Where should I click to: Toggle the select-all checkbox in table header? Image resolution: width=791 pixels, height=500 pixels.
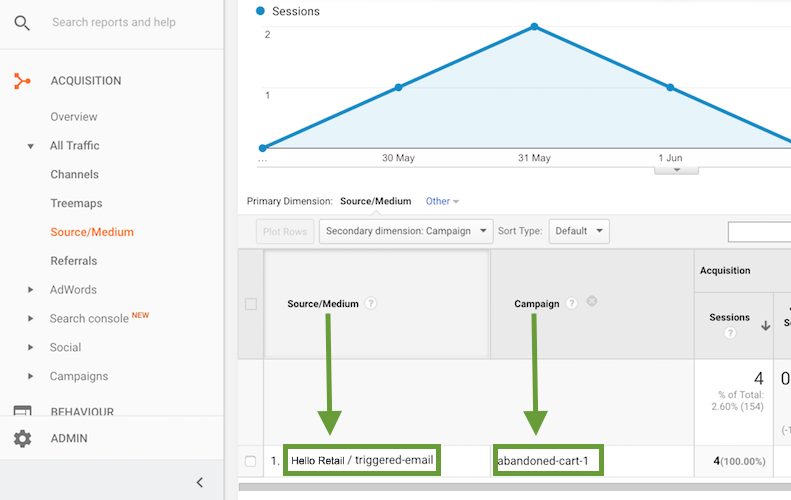point(251,304)
